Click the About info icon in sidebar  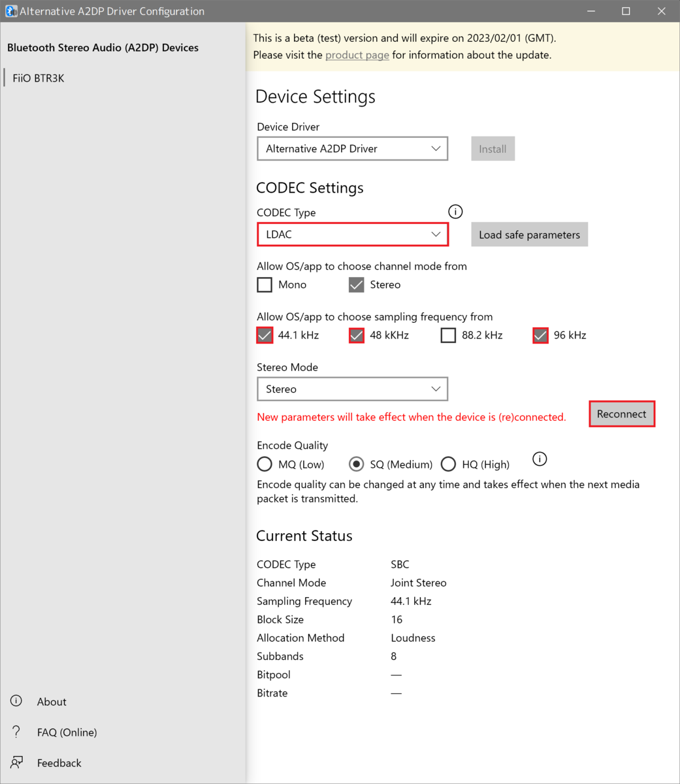16,701
